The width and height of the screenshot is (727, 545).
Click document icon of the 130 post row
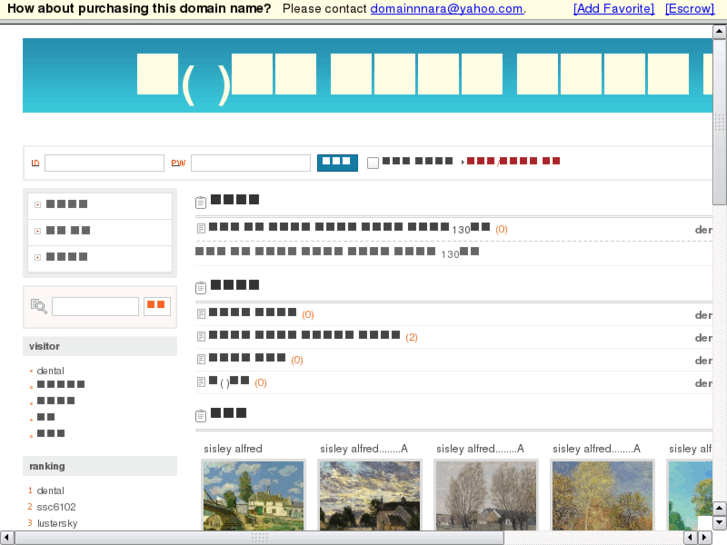point(201,228)
